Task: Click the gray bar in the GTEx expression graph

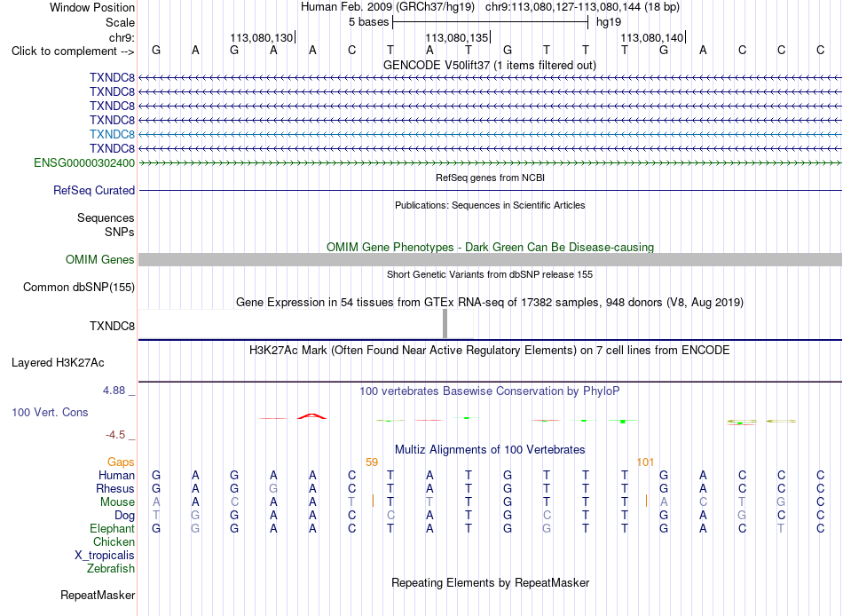Action: pyautogui.click(x=445, y=324)
